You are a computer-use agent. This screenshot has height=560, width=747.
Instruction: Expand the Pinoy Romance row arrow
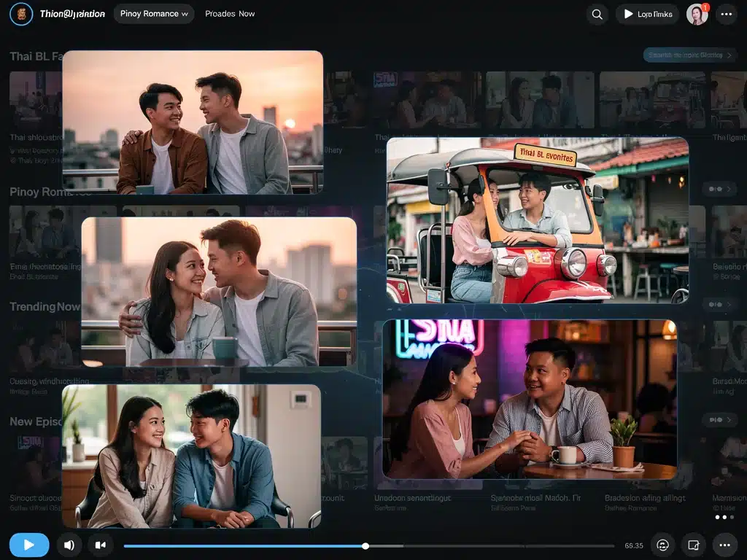pos(719,189)
